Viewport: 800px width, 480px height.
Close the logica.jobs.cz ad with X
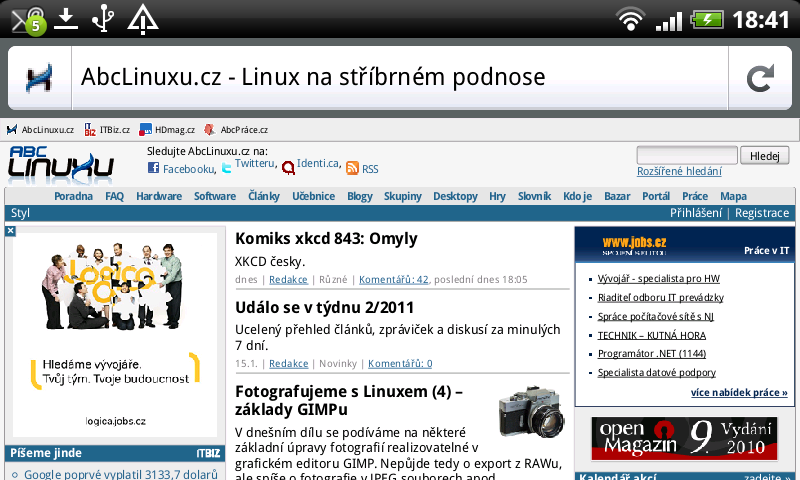(10, 231)
